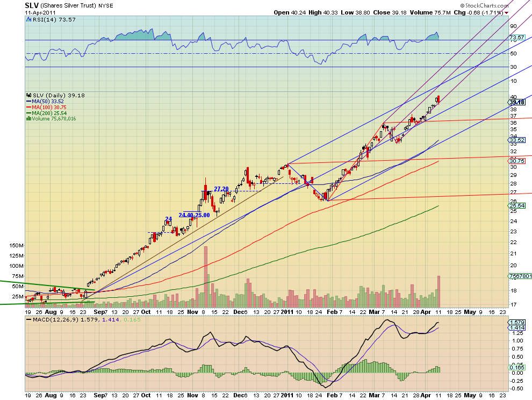Click the Aug label below the volume bars

tap(51, 312)
